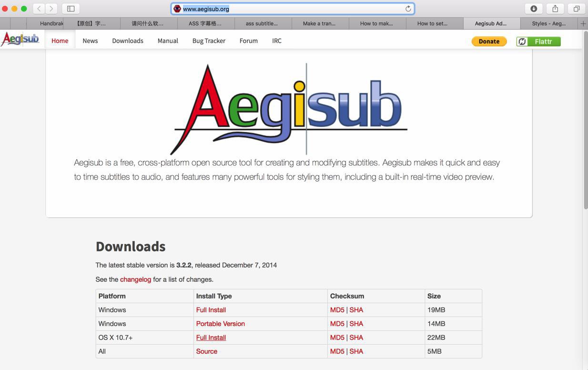
Task: Open the changelog link
Action: (x=135, y=279)
